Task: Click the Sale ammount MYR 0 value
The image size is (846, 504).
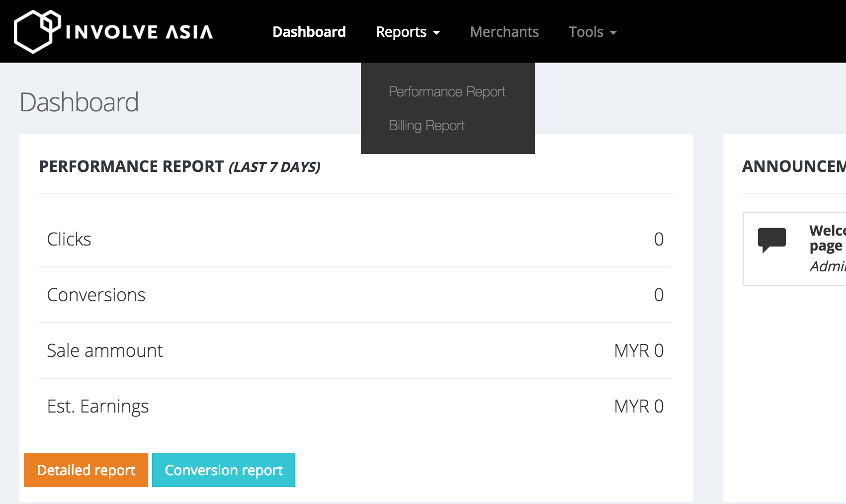Action: pos(639,350)
